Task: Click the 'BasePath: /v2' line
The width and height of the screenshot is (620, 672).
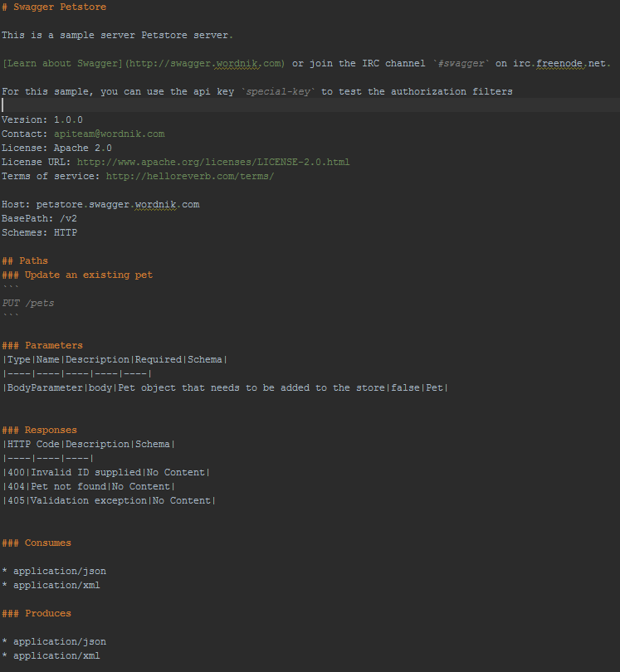Action: 40,218
